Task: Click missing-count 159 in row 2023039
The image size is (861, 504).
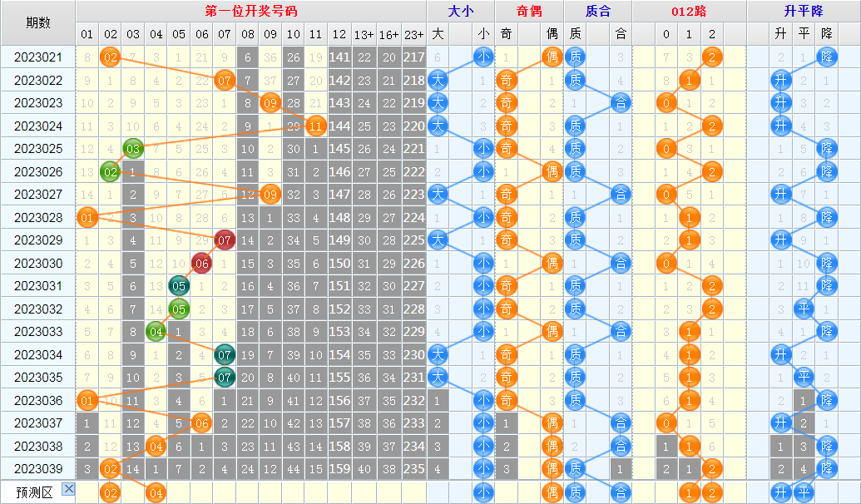Action: tap(339, 469)
